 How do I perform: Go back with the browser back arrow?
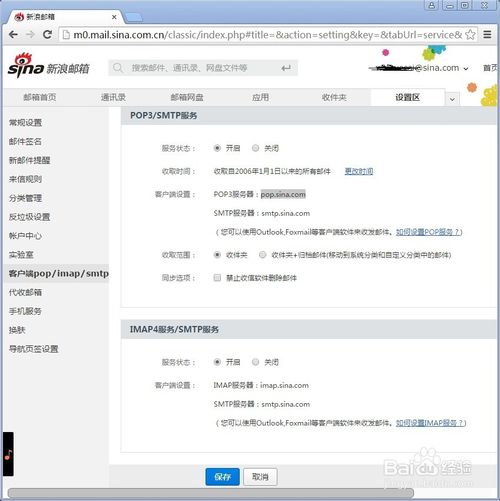13,34
